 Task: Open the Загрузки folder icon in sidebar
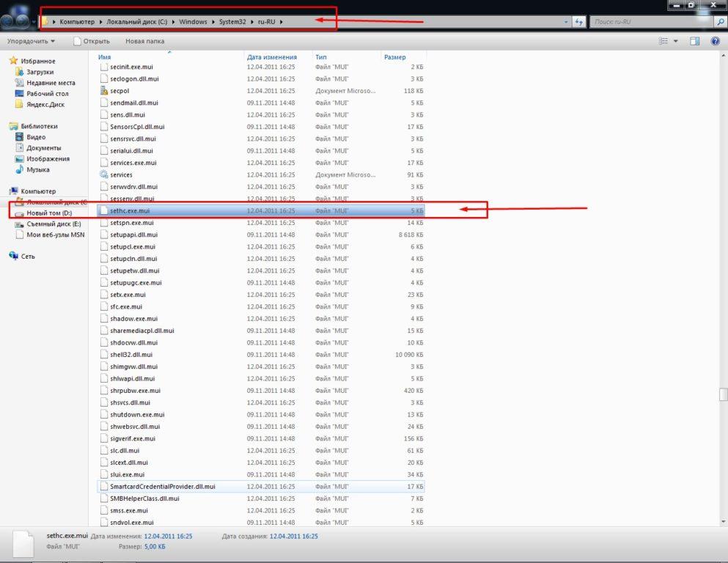19,72
